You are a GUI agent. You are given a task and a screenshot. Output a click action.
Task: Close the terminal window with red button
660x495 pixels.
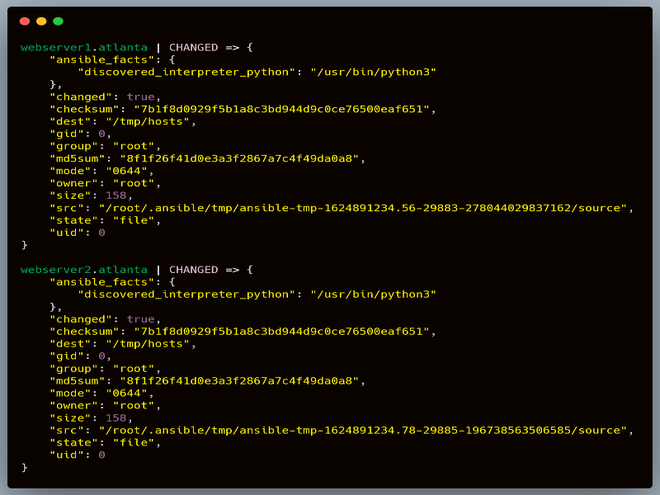pos(24,21)
